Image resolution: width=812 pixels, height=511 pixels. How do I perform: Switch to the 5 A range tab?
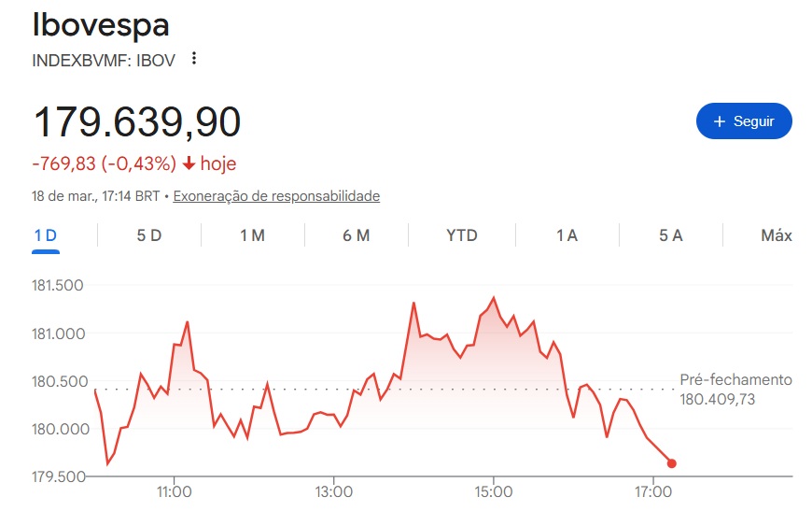670,235
